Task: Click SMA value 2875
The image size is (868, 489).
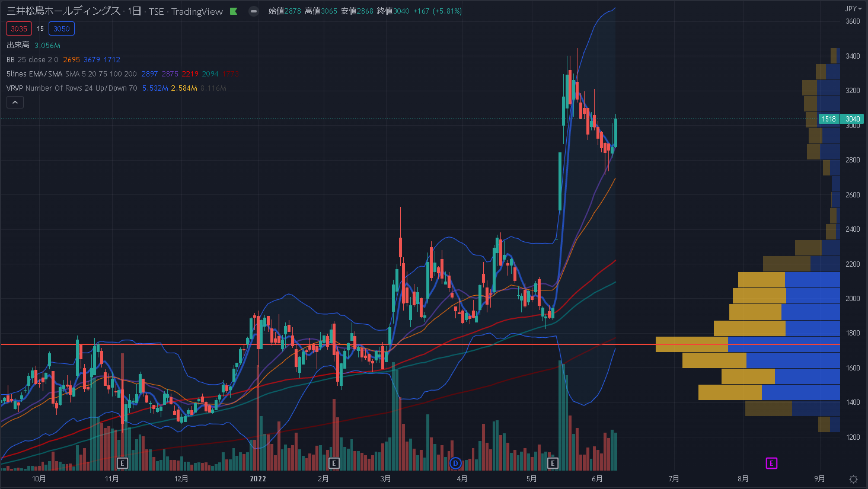Action: [170, 73]
